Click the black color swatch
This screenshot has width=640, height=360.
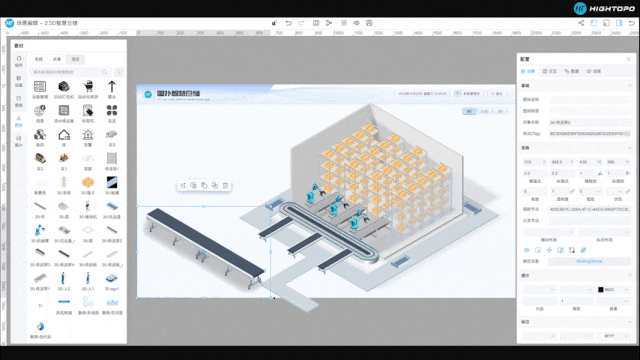[600, 289]
